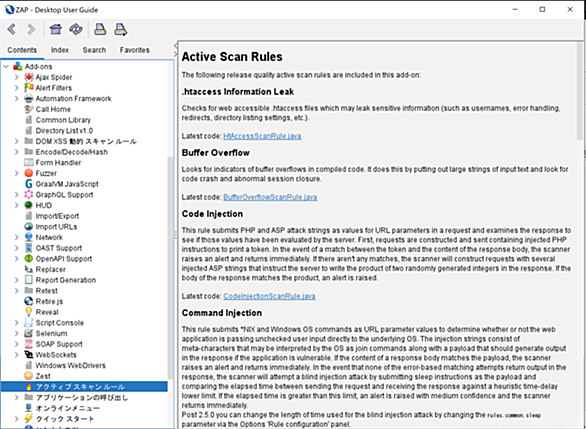This screenshot has height=429, width=586.
Task: Click the WebSockets icon
Action: click(x=29, y=355)
